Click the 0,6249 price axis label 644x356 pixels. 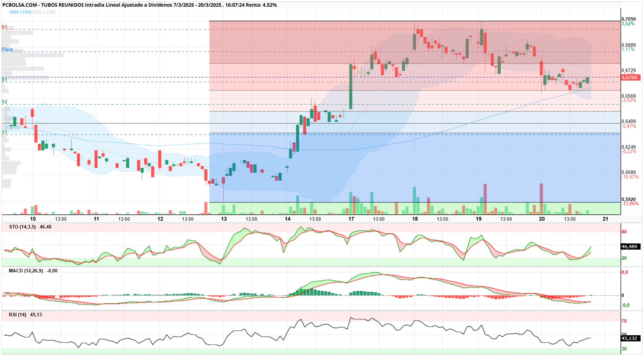629,147
